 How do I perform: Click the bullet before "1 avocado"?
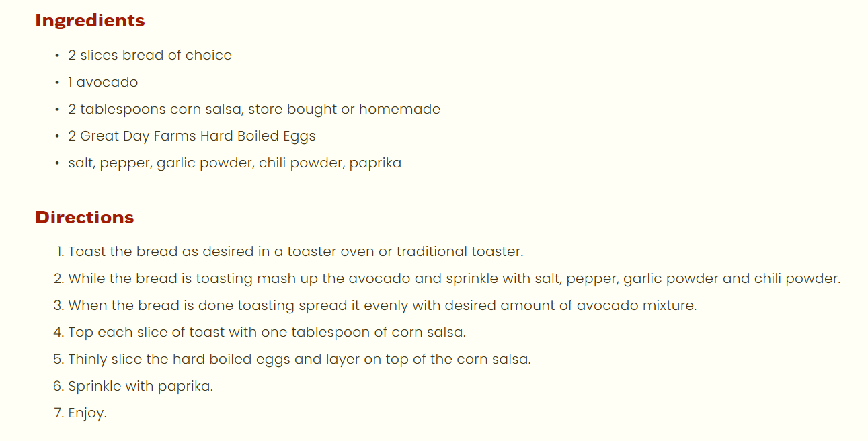[x=58, y=83]
